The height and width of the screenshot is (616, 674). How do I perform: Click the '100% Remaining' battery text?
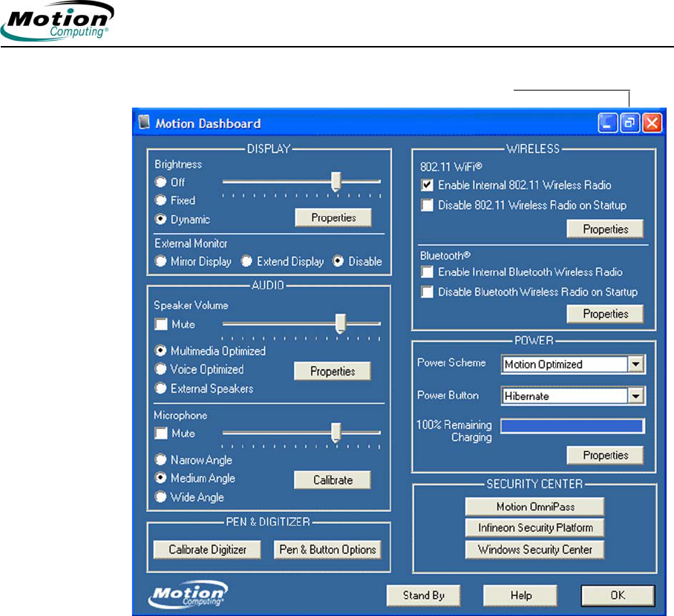(x=454, y=425)
